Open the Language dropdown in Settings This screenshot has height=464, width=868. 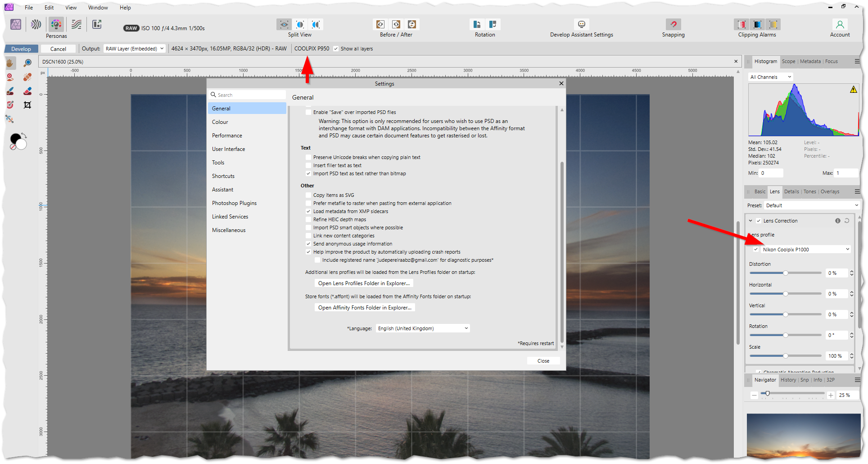[423, 328]
